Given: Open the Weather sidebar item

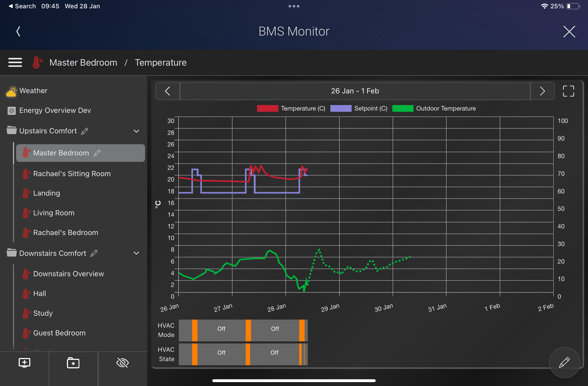Looking at the screenshot, I should [33, 91].
